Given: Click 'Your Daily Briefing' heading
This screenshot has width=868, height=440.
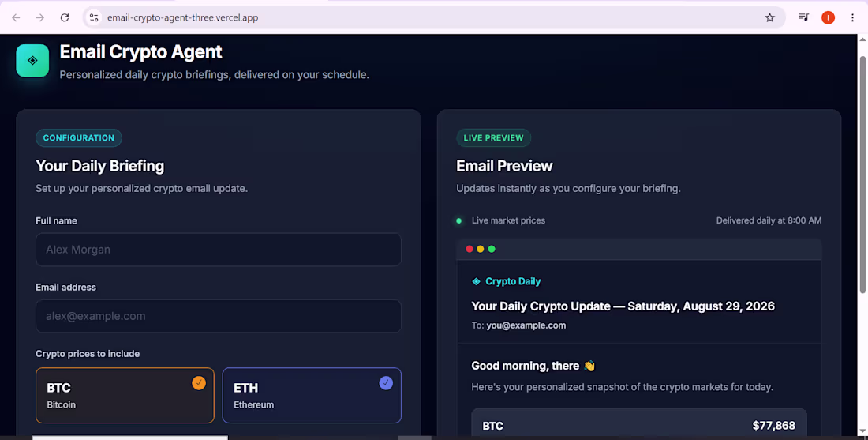Looking at the screenshot, I should (x=99, y=166).
